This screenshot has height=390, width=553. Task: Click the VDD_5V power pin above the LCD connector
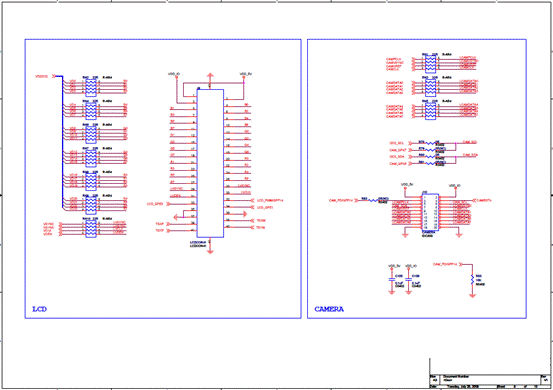coord(246,75)
